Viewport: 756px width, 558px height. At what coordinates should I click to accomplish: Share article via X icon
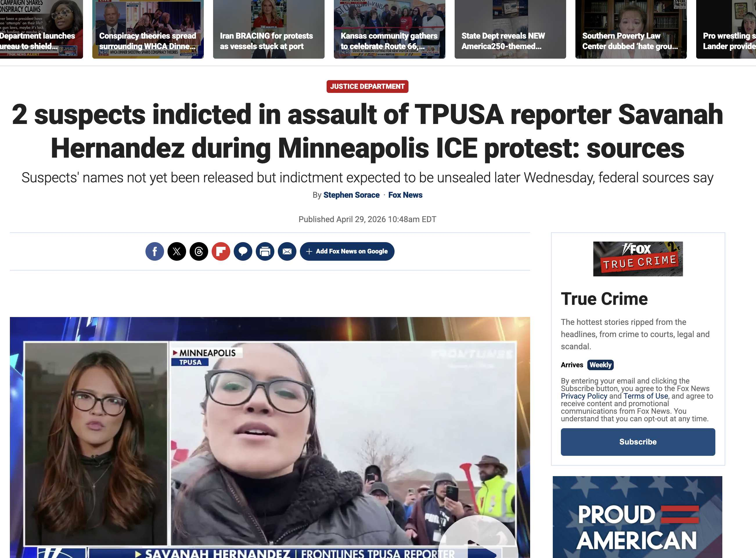click(177, 251)
